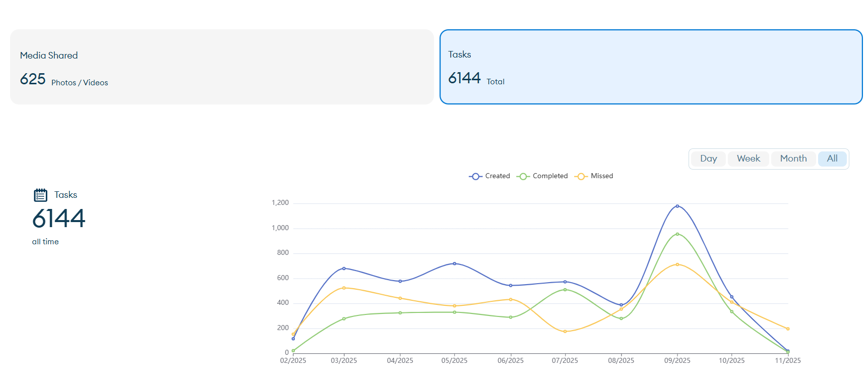Click Completed data point at 07/2025
This screenshot has width=868, height=374.
click(565, 290)
